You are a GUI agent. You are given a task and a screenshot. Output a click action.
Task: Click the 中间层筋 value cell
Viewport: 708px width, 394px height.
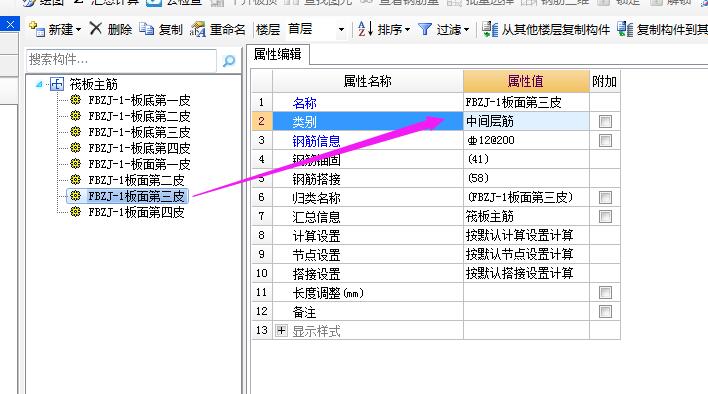coord(526,121)
